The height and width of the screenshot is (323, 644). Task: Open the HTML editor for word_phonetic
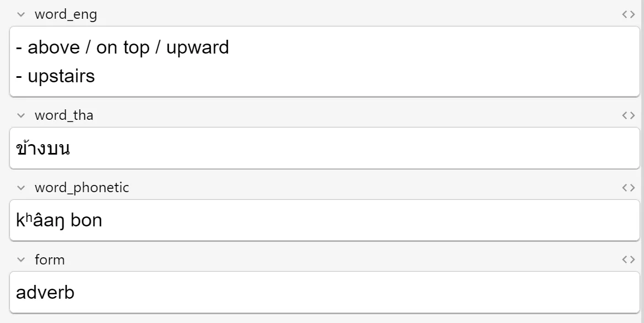pyautogui.click(x=628, y=188)
